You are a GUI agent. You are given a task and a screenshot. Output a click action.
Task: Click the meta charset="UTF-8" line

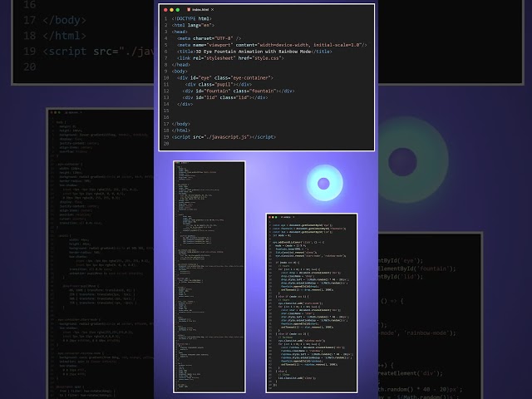209,38
